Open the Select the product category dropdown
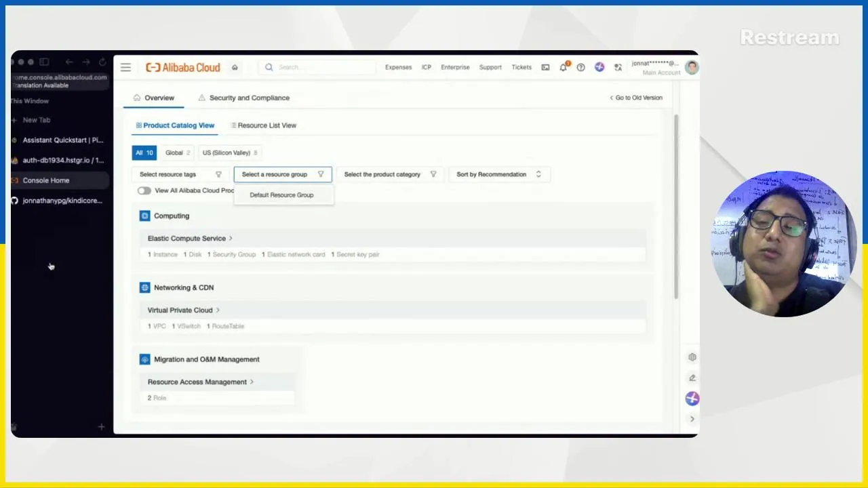Image resolution: width=868 pixels, height=488 pixels. (x=390, y=174)
